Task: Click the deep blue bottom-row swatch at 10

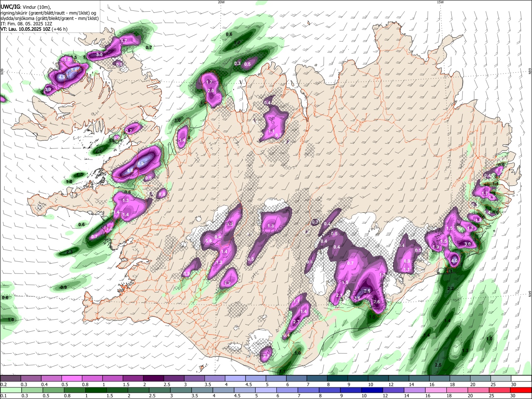Action: coord(372,390)
